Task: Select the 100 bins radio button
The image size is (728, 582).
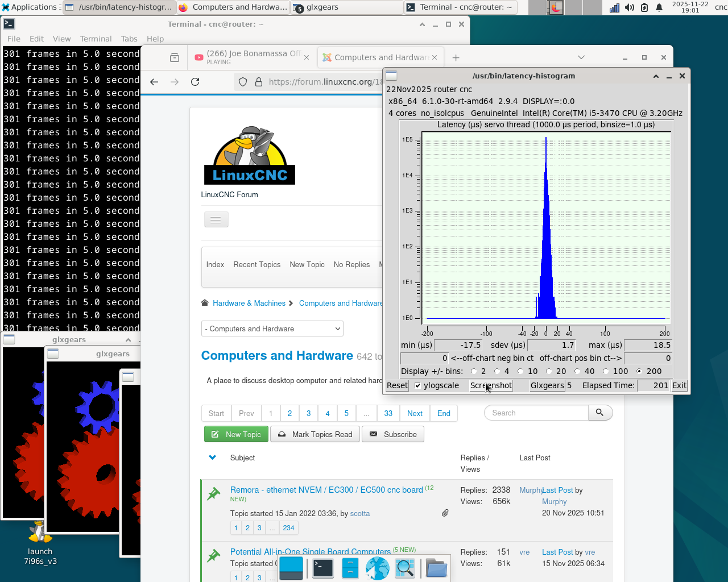Action: coord(606,371)
